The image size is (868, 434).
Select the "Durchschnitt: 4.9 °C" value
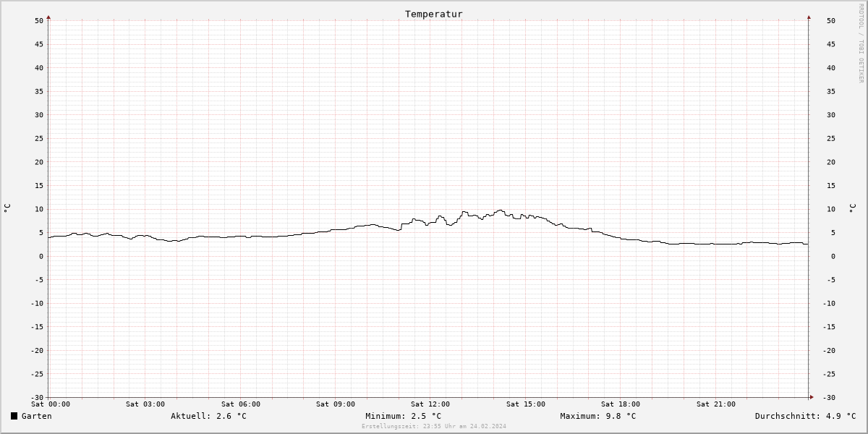tap(805, 416)
